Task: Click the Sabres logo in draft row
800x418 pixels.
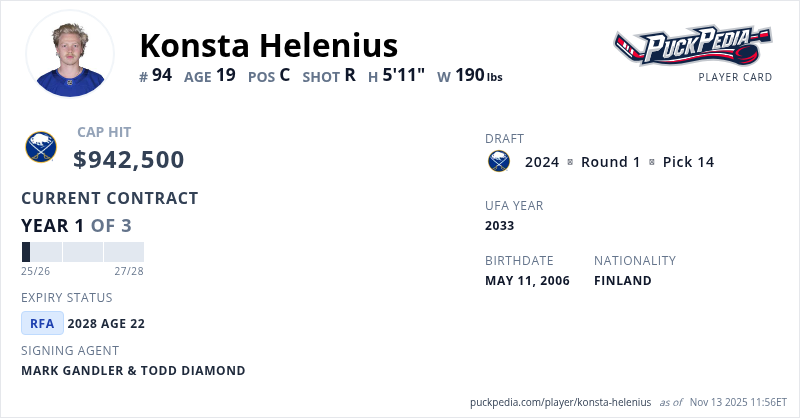Action: [498, 161]
